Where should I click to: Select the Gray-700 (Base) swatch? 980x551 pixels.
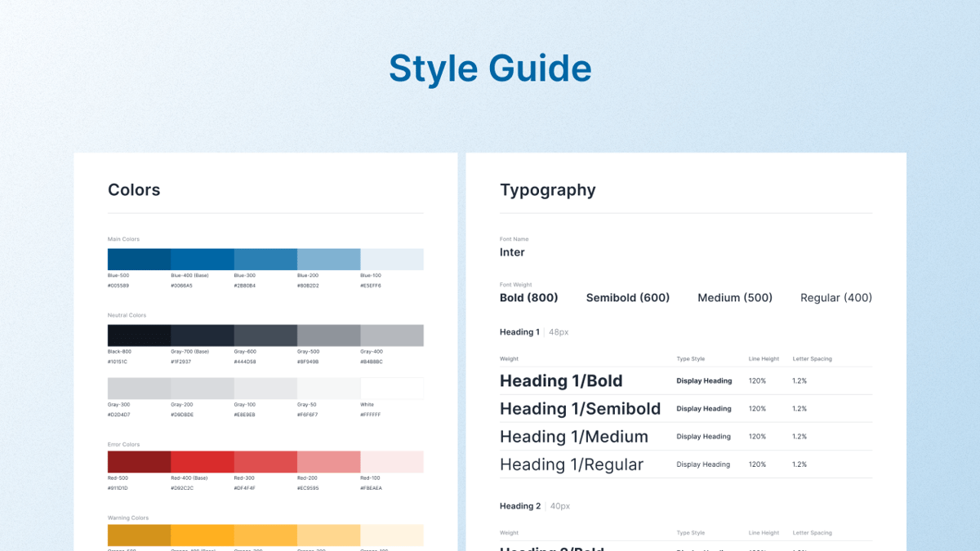pos(202,335)
